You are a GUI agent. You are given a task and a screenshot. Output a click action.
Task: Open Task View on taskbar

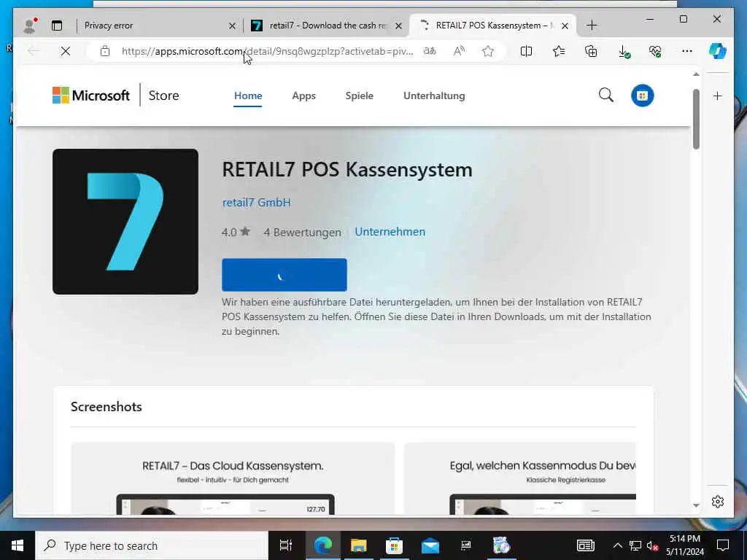click(x=285, y=545)
